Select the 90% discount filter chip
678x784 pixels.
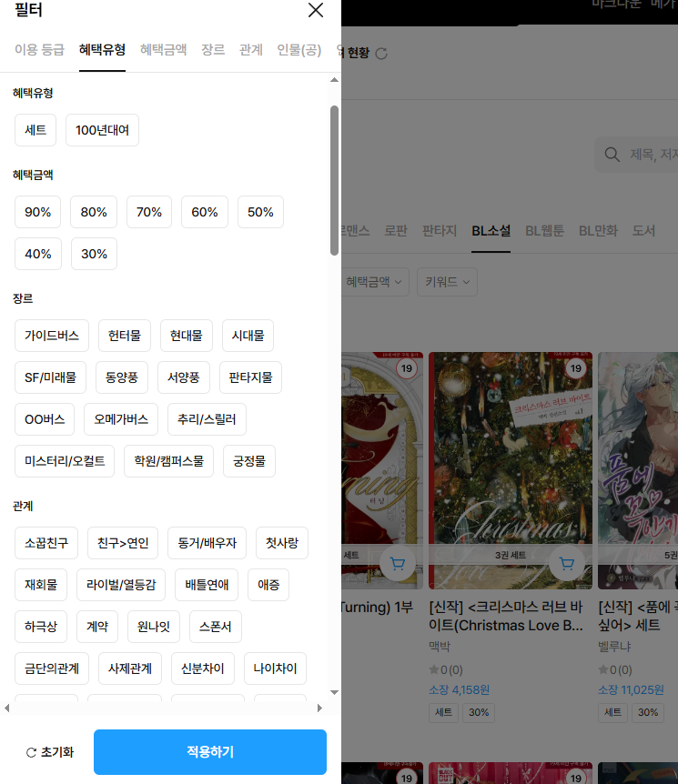[38, 212]
